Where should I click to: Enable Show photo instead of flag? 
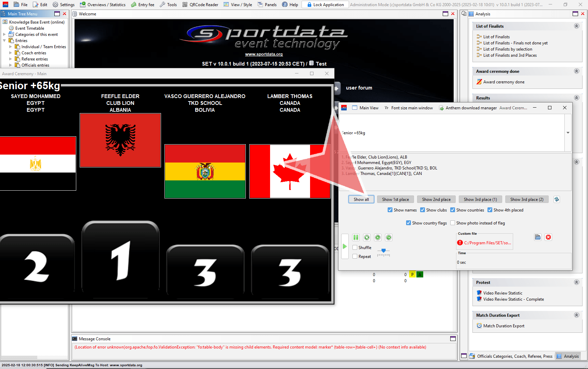point(453,223)
